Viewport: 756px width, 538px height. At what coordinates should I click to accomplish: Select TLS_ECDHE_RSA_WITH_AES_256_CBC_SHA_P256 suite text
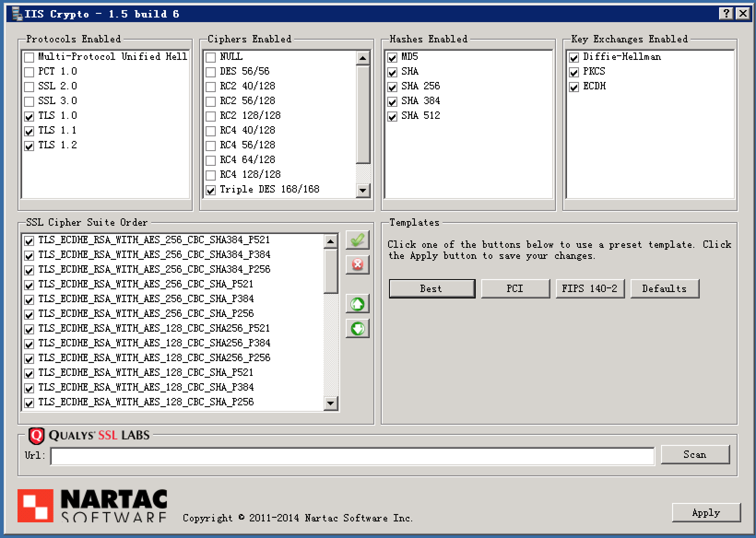[146, 314]
